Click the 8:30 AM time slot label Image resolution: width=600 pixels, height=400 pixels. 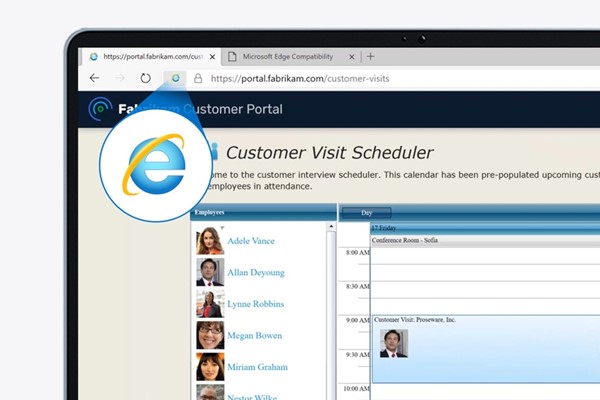coord(357,286)
